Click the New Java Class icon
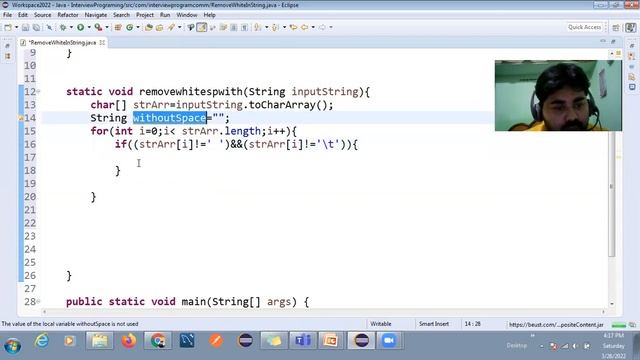This screenshot has height=360, width=640. coord(129,27)
